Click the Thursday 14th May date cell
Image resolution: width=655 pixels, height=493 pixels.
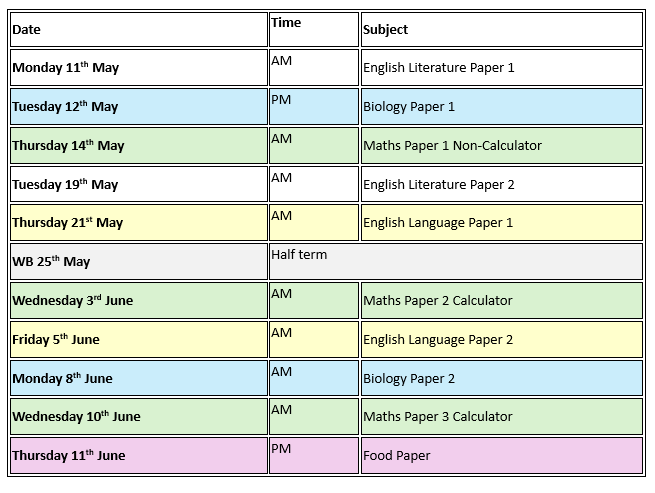click(138, 145)
